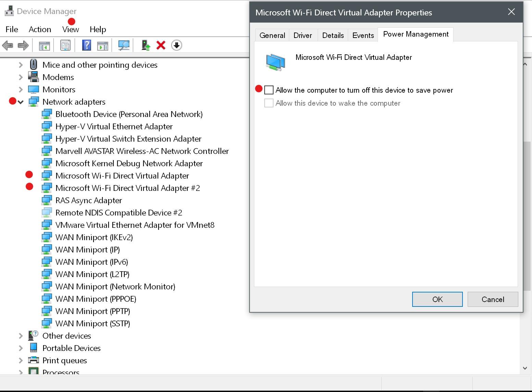Viewport: 532px width, 392px height.
Task: Toggle the Show/Hide Console Tree toolbar icon
Action: pos(44,45)
